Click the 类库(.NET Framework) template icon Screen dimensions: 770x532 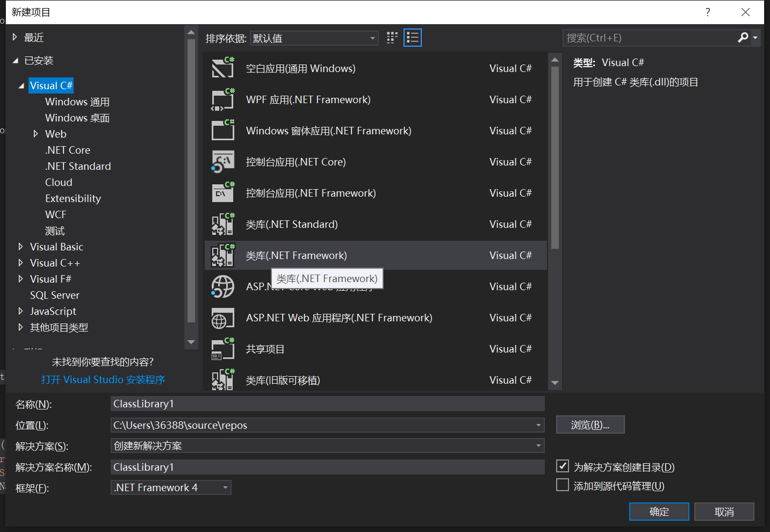click(223, 255)
